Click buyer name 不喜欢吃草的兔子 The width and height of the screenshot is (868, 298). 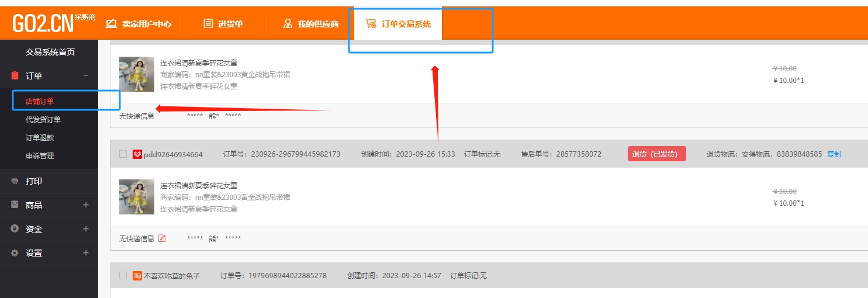172,276
